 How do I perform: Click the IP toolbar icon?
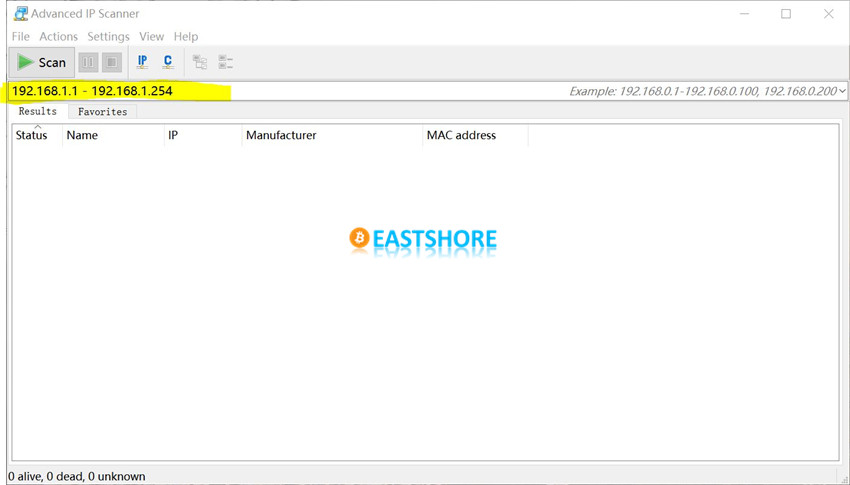click(142, 62)
